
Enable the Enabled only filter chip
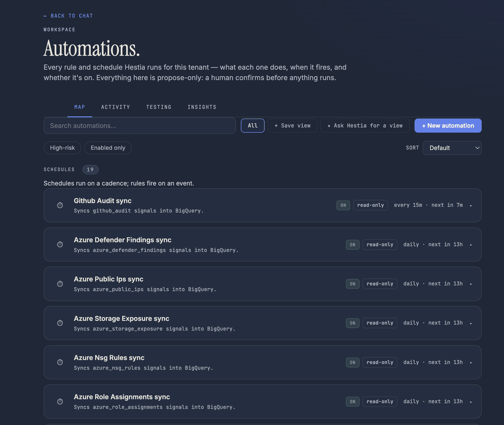click(x=108, y=148)
